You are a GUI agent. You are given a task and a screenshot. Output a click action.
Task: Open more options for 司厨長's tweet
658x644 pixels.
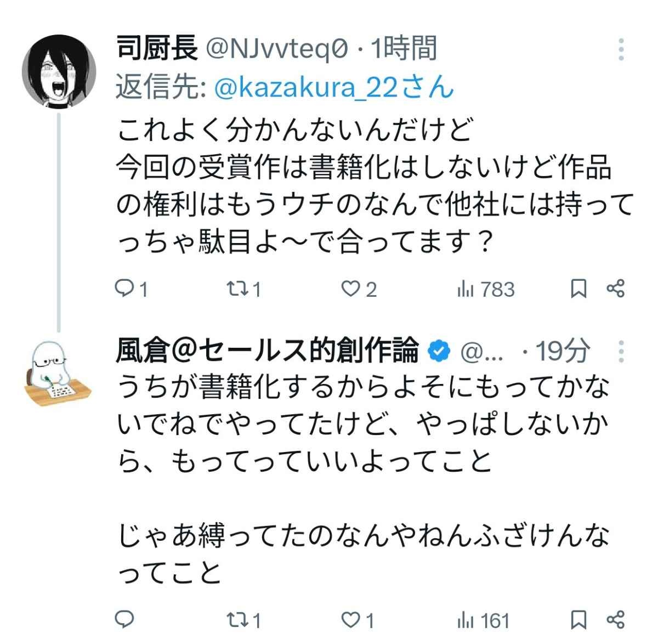point(621,49)
